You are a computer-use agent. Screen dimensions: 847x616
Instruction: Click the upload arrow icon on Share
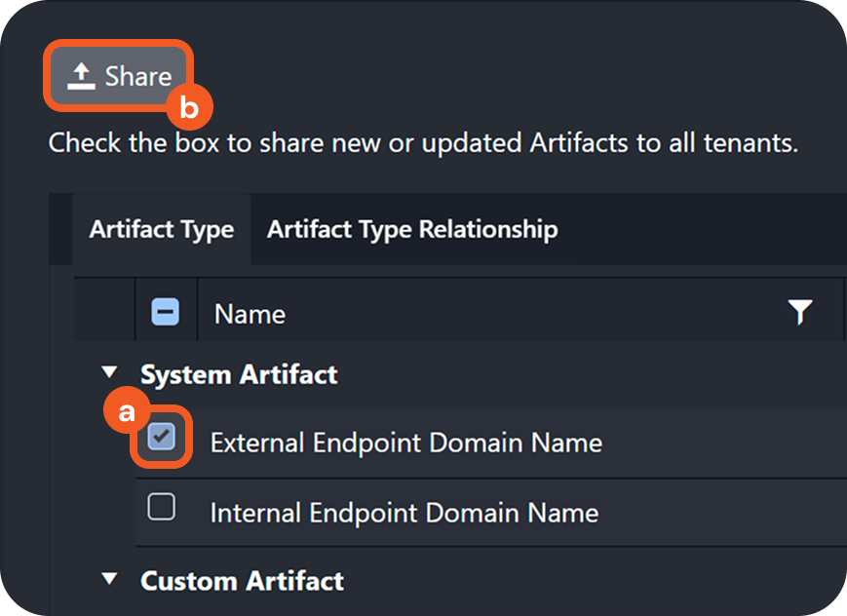click(x=82, y=76)
